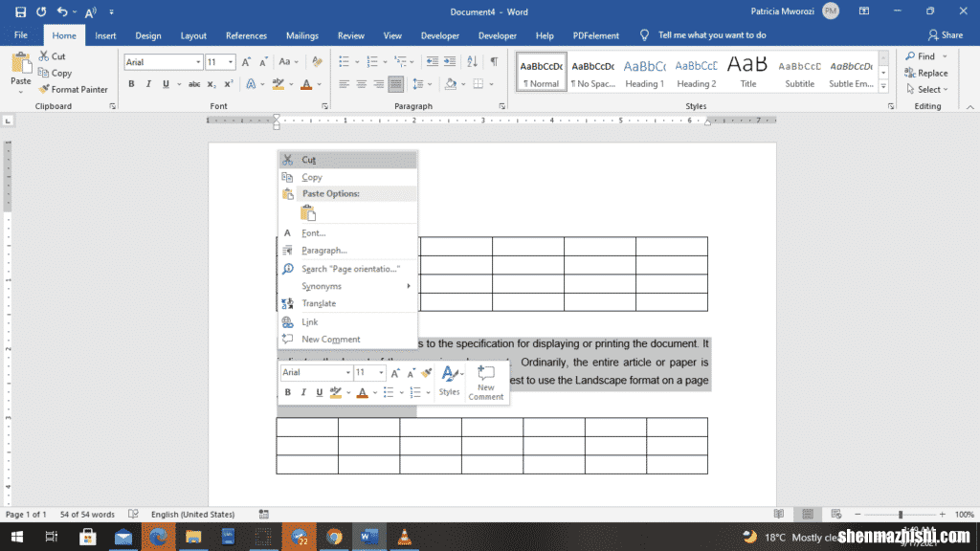Open Bullets dropdown arrow
This screenshot has height=551, width=980.
pos(357,62)
